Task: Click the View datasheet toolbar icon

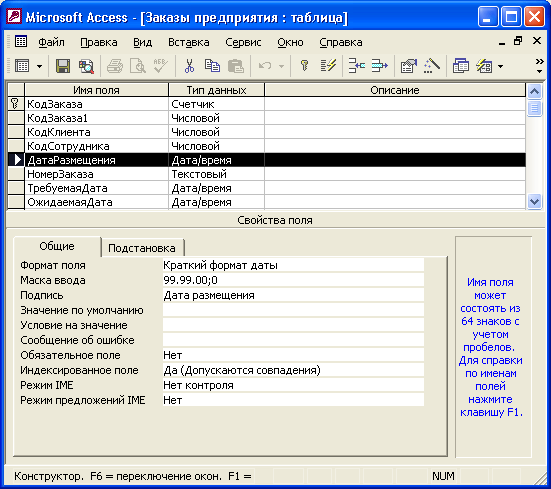Action: [x=22, y=66]
